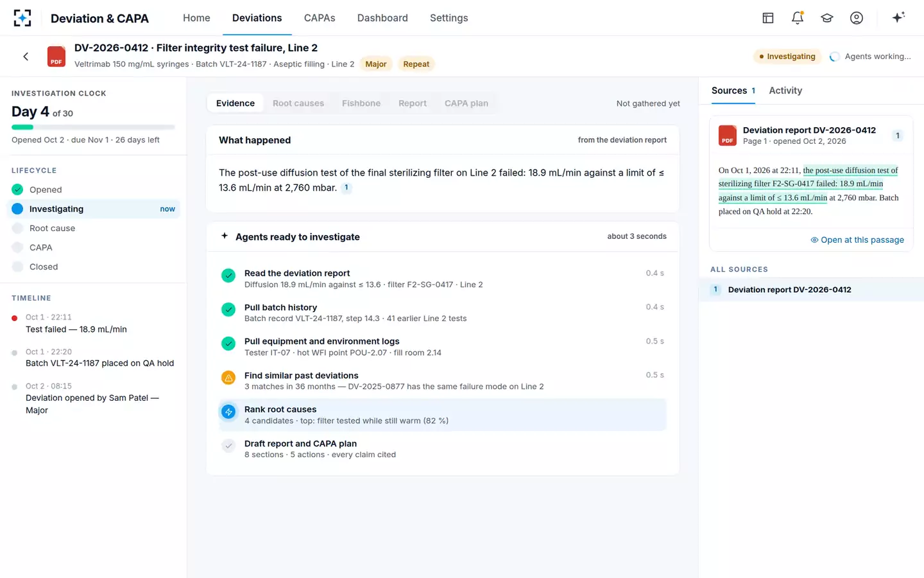This screenshot has width=924, height=578.
Task: Click the Deviation & CAPA logo icon
Action: [x=22, y=18]
